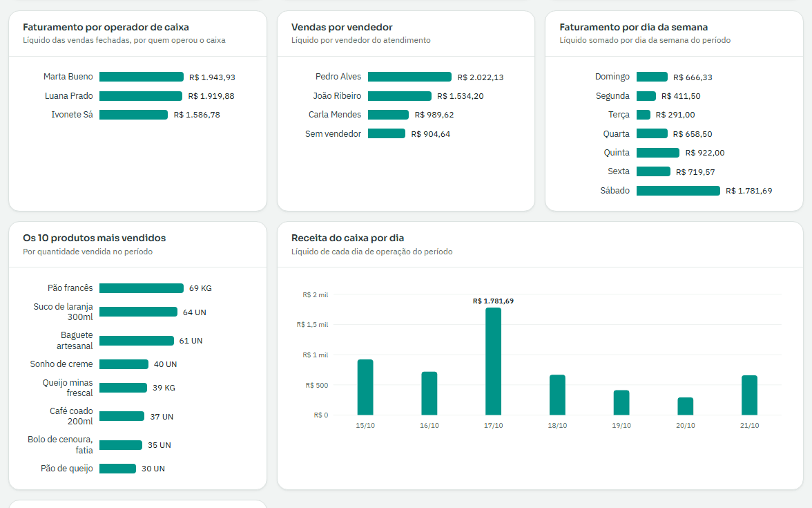Select the 64 UN quantity label
812x508 pixels.
(x=195, y=312)
